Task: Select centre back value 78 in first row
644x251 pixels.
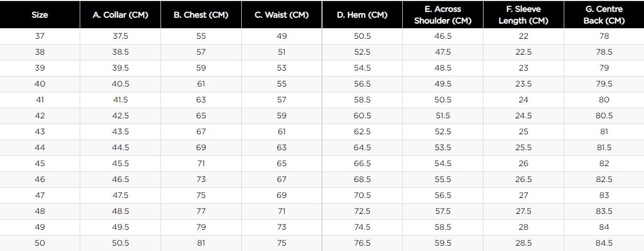Action: point(604,36)
